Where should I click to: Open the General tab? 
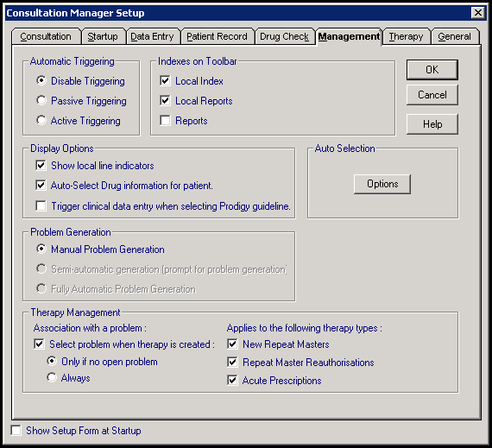tap(454, 37)
